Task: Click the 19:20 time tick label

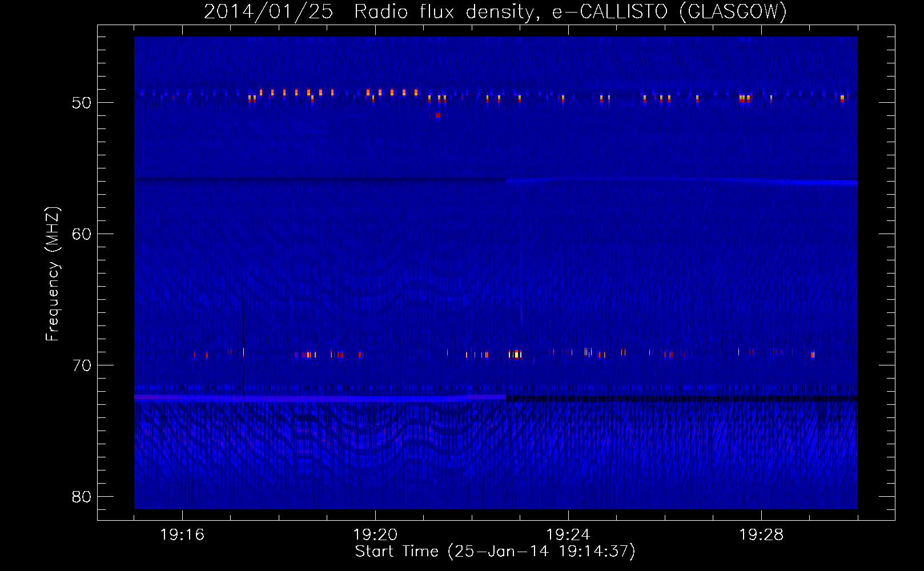Action: (x=375, y=535)
